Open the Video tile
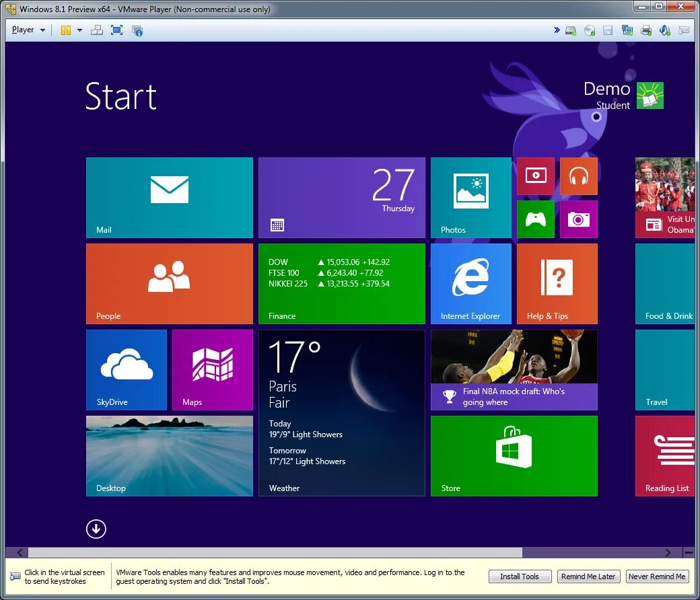Image resolution: width=700 pixels, height=600 pixels. pyautogui.click(x=536, y=176)
